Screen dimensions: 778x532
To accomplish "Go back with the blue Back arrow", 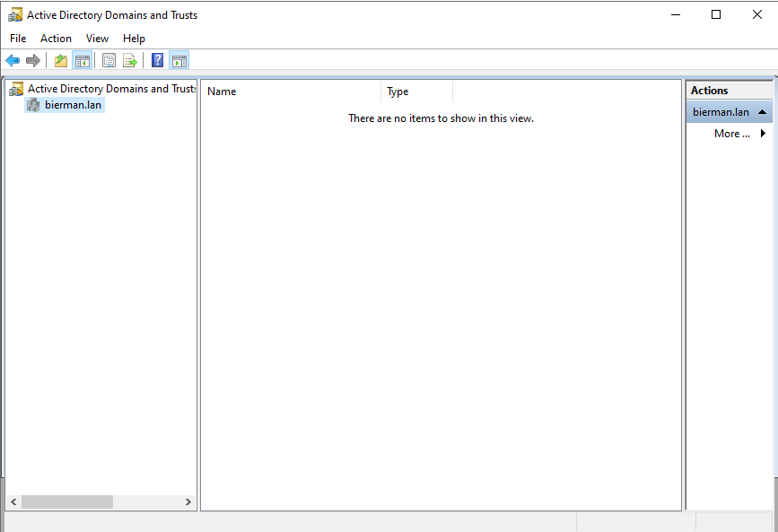I will pos(13,60).
